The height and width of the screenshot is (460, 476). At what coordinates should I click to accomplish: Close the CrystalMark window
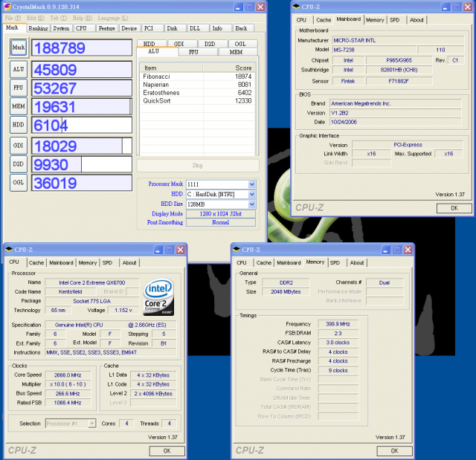point(261,7)
